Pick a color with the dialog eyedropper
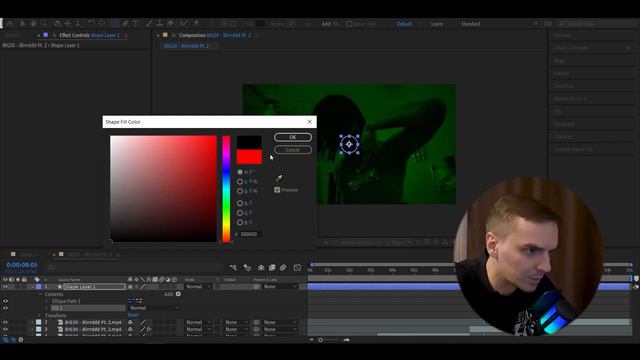The image size is (640, 360). pyautogui.click(x=279, y=178)
